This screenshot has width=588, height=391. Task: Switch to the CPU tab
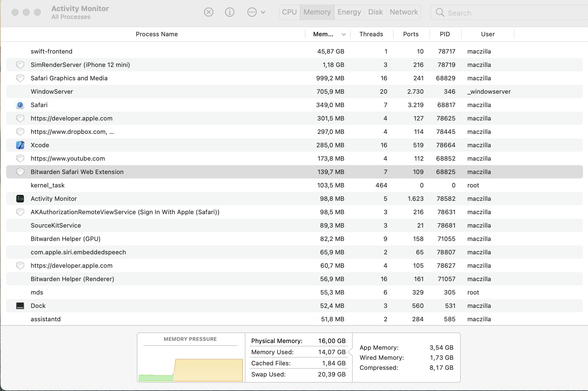(289, 12)
